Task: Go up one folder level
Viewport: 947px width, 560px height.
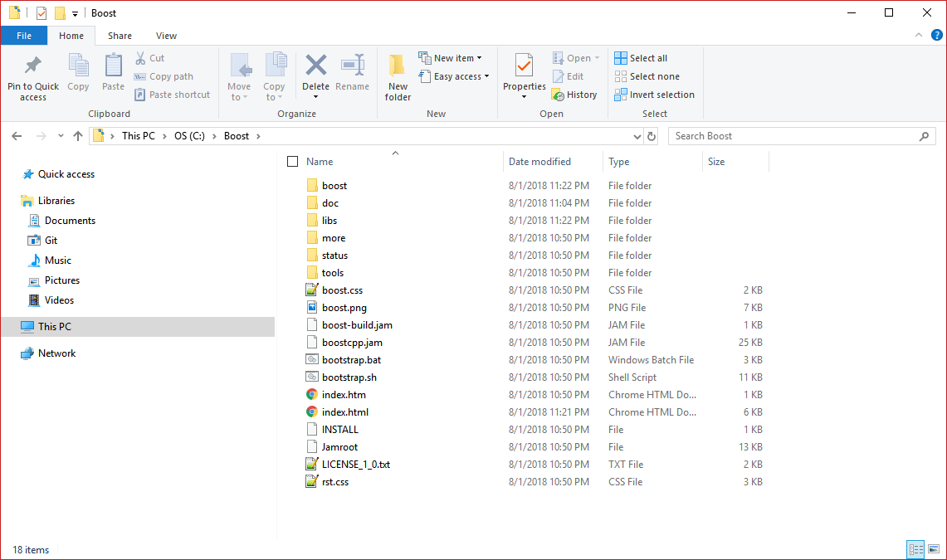Action: click(x=78, y=136)
